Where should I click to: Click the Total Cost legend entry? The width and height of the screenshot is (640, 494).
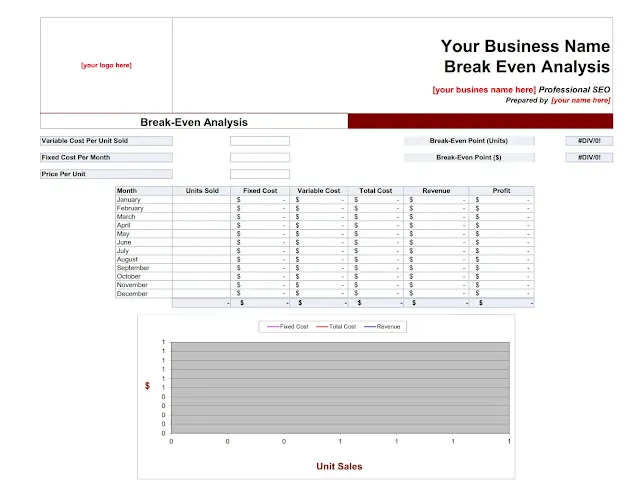point(336,327)
